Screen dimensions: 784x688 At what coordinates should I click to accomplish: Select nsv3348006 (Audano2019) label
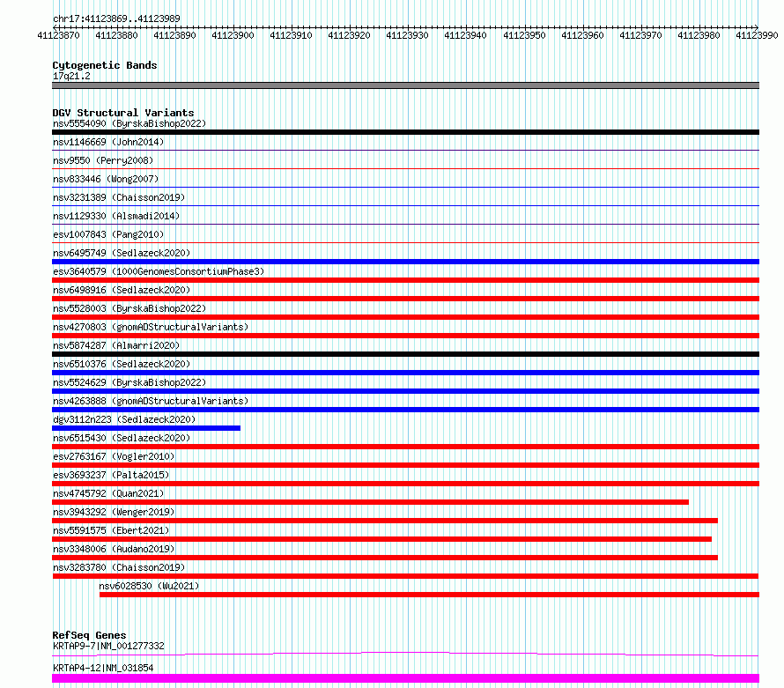tap(114, 549)
